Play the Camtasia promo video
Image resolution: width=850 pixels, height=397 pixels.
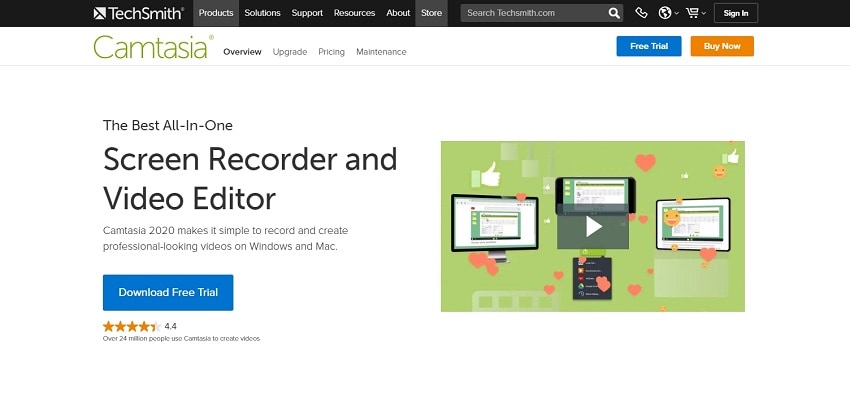594,226
